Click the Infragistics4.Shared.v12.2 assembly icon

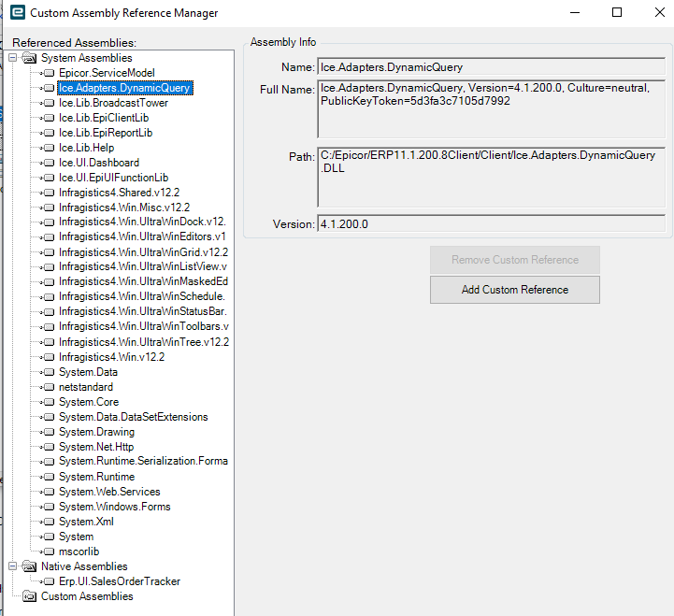coord(49,193)
